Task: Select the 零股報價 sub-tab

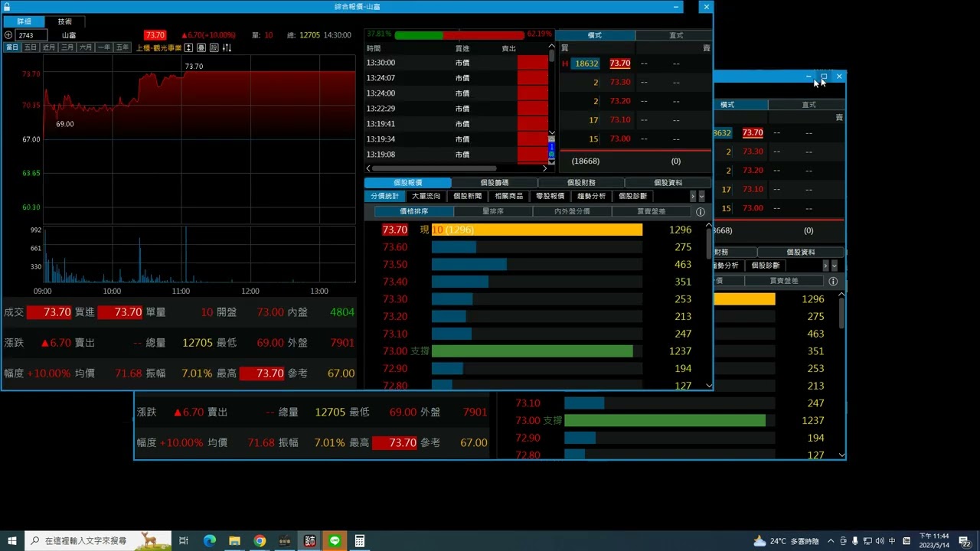Action: [550, 197]
